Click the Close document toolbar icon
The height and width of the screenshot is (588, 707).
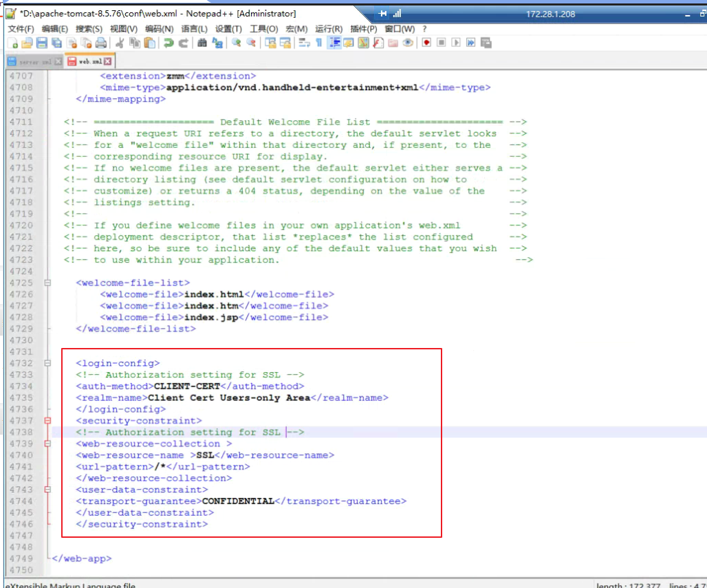72,43
